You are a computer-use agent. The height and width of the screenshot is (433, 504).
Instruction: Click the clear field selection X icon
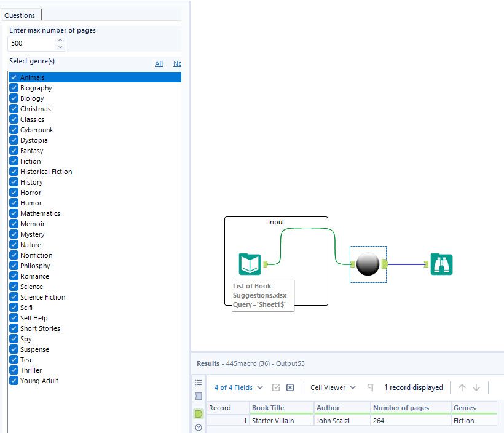[x=290, y=387]
